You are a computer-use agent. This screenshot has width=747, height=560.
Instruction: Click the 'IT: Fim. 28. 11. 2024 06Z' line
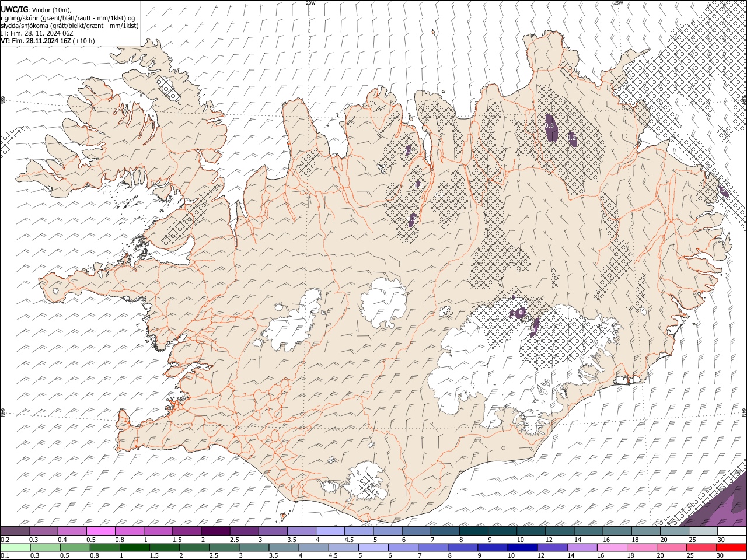point(37,33)
